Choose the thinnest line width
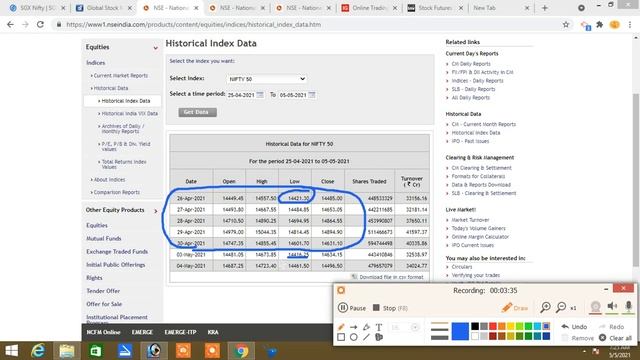 coord(439,323)
